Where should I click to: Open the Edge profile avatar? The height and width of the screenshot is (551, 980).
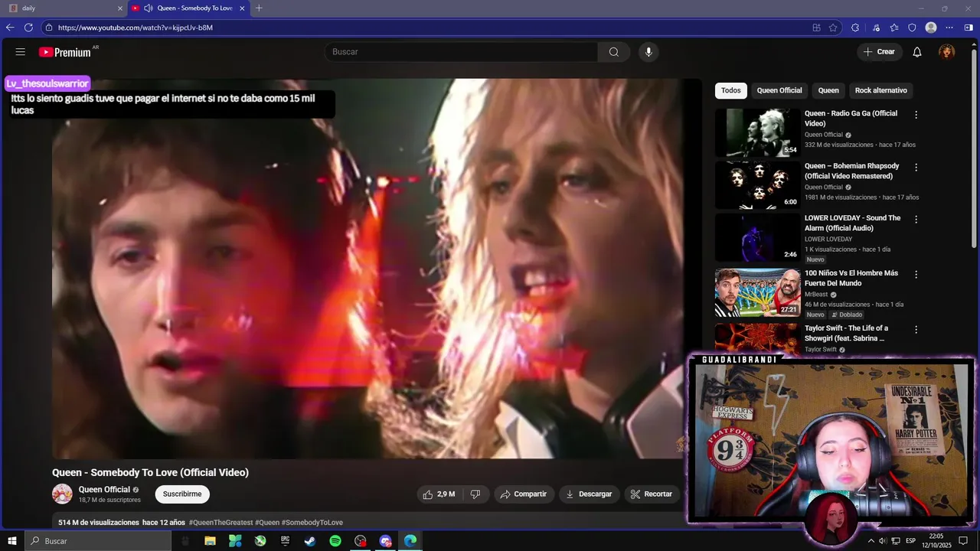click(931, 28)
